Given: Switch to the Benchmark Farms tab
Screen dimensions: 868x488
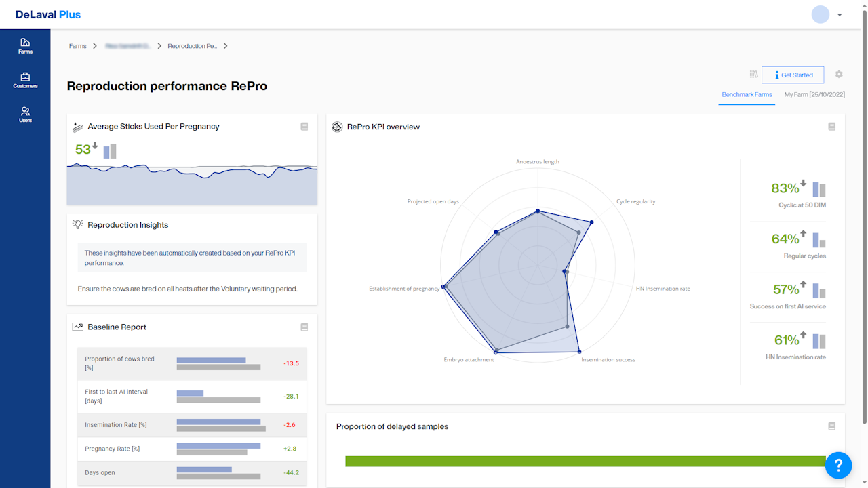Looking at the screenshot, I should [747, 95].
